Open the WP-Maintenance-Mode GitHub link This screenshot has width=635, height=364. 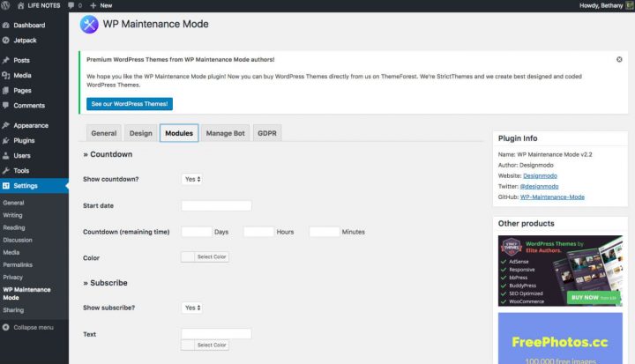tap(552, 197)
